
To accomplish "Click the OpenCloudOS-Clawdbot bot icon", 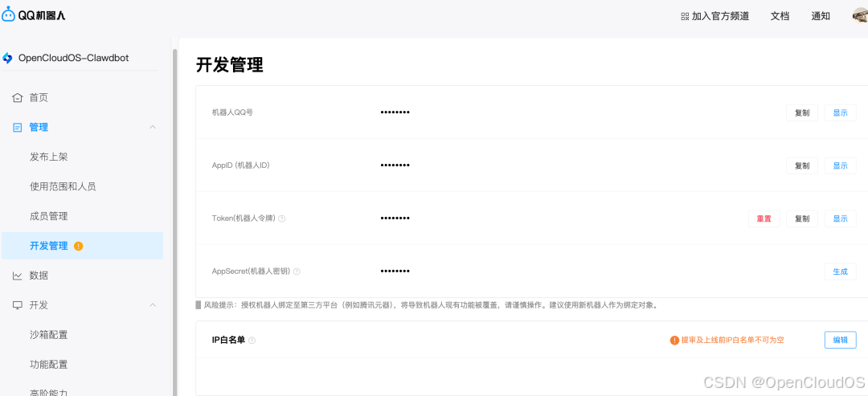I will 7,58.
